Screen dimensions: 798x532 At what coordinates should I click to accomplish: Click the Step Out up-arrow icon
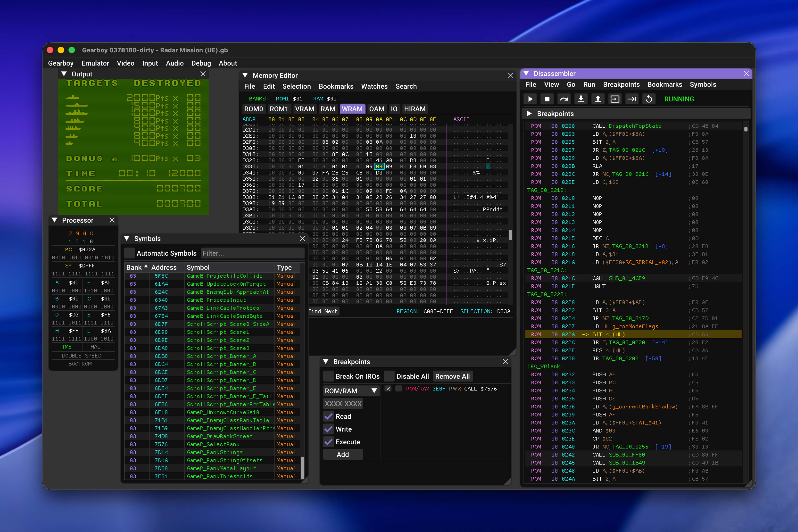[x=598, y=99]
